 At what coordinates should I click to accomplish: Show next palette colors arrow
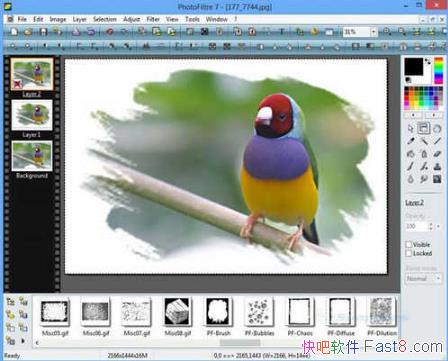(x=434, y=115)
